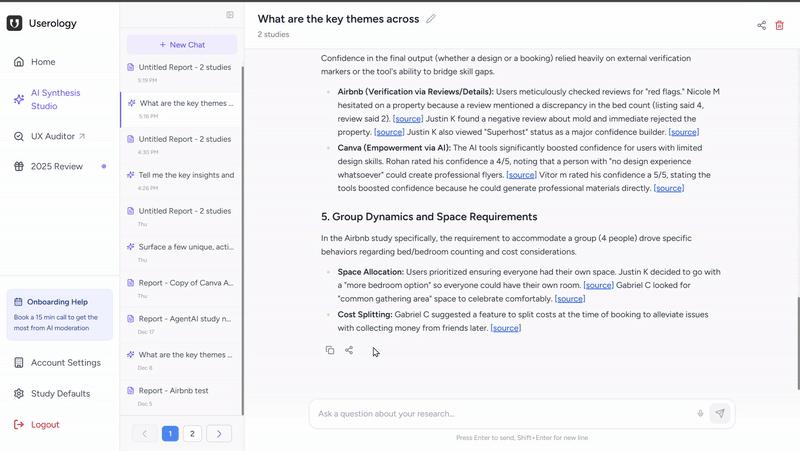This screenshot has height=451, width=800.
Task: Open source link after 'celebrate comfortably'
Action: 570,299
